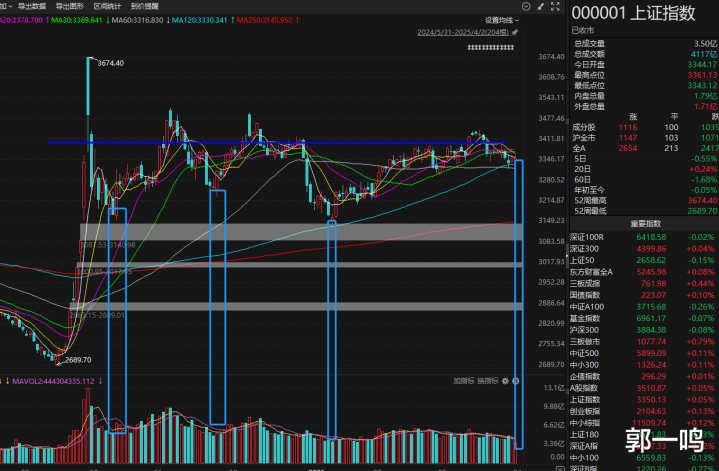Click the 3674.40 peak price label

[110, 63]
